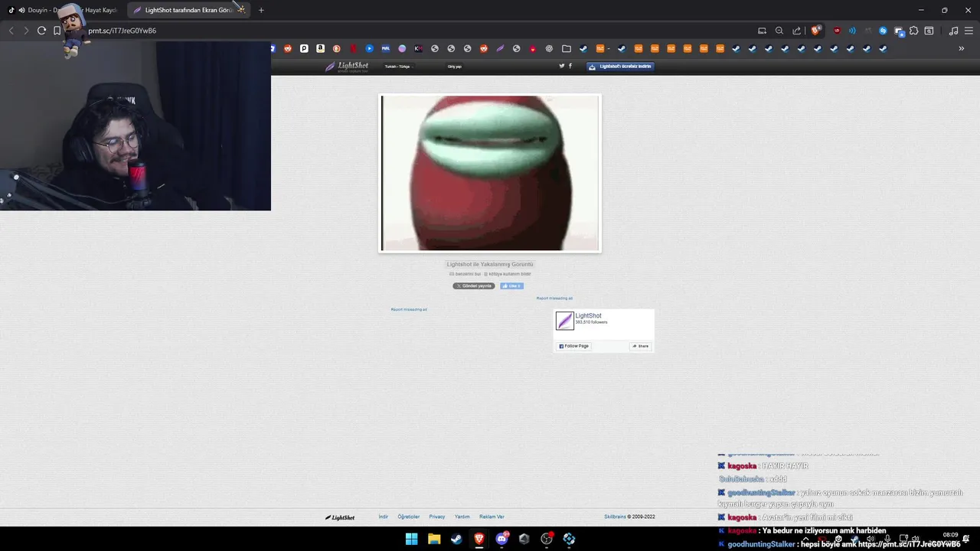The width and height of the screenshot is (980, 551).
Task: Open the zoom magnifier icon in address bar
Action: click(x=779, y=31)
